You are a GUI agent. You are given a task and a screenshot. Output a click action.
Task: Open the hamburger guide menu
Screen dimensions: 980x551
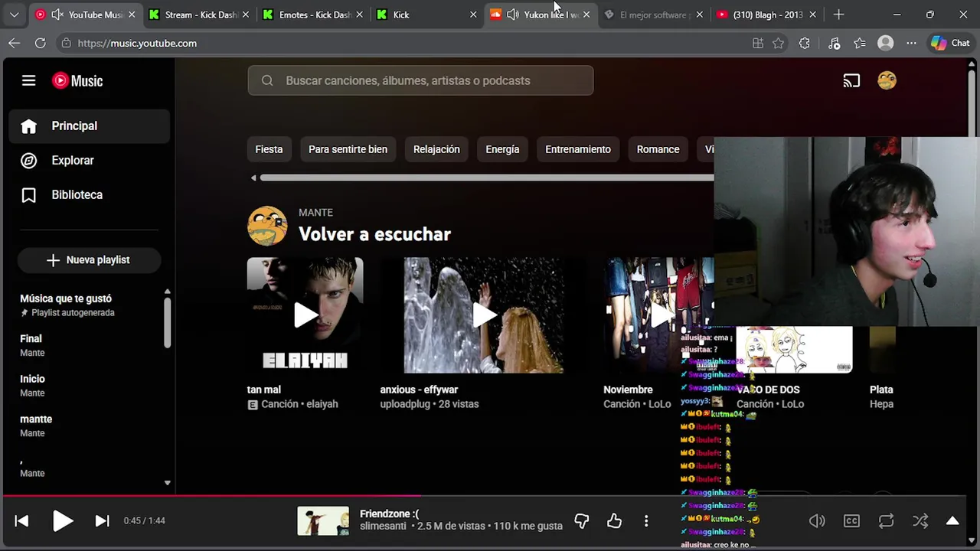pyautogui.click(x=28, y=80)
